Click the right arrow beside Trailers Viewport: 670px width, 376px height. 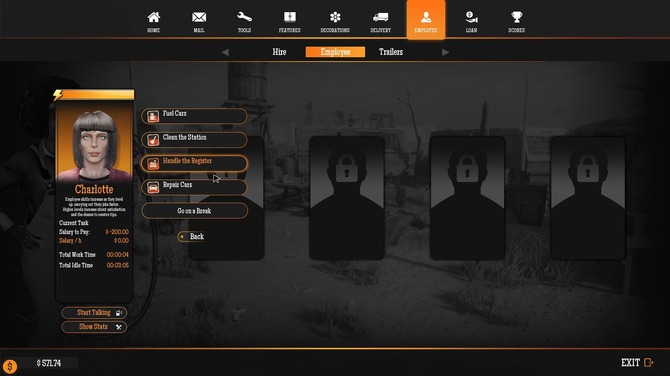click(445, 52)
